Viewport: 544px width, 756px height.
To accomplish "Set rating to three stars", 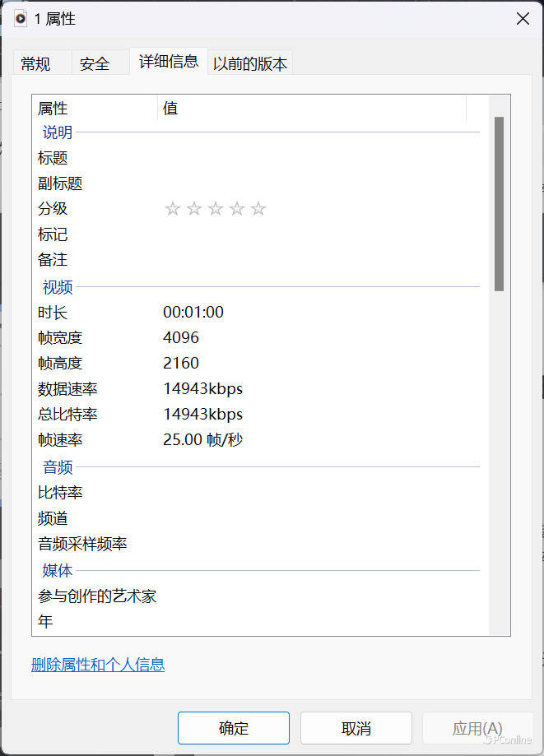I will click(216, 209).
